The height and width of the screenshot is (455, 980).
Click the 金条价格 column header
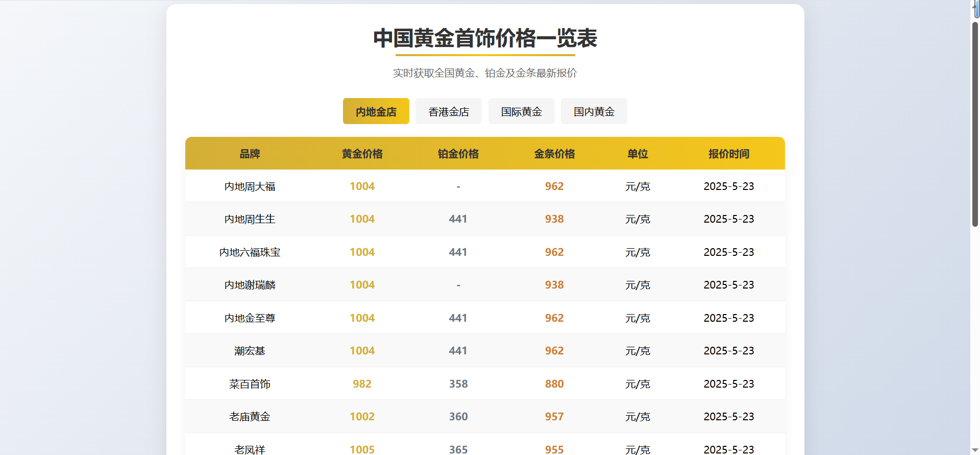click(x=554, y=154)
